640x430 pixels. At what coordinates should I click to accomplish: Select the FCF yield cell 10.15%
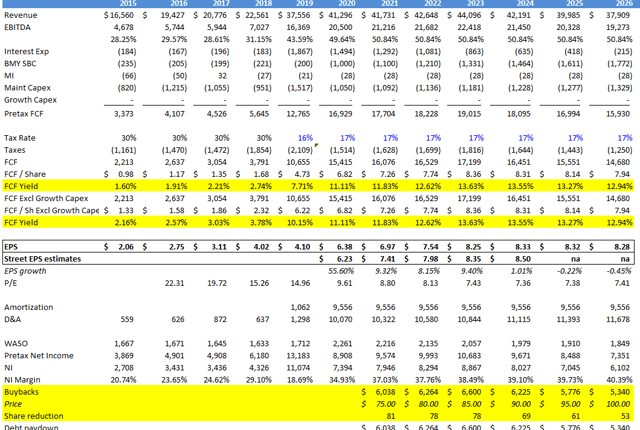coord(300,223)
